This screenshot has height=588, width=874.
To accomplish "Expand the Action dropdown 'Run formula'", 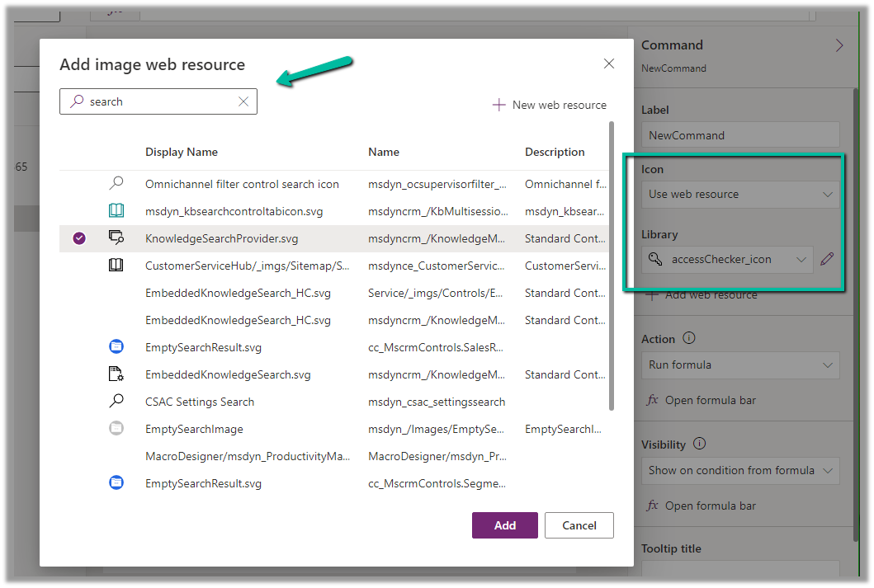I will tap(740, 365).
